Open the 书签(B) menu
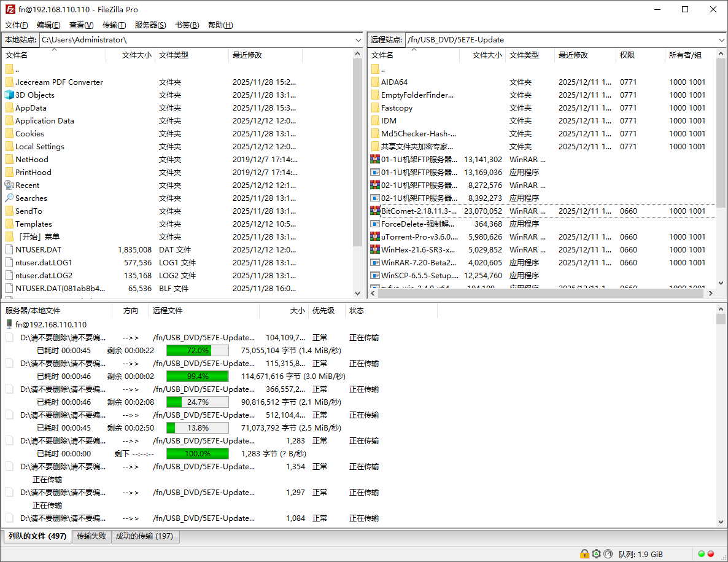Viewport: 728px width, 562px height. 187,25
